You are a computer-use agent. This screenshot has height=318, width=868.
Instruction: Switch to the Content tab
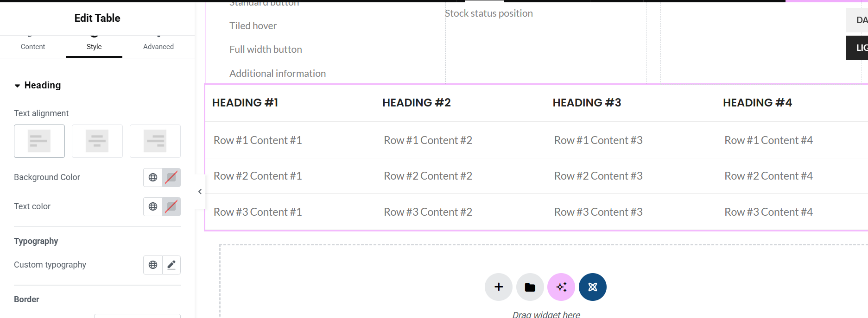pyautogui.click(x=33, y=46)
